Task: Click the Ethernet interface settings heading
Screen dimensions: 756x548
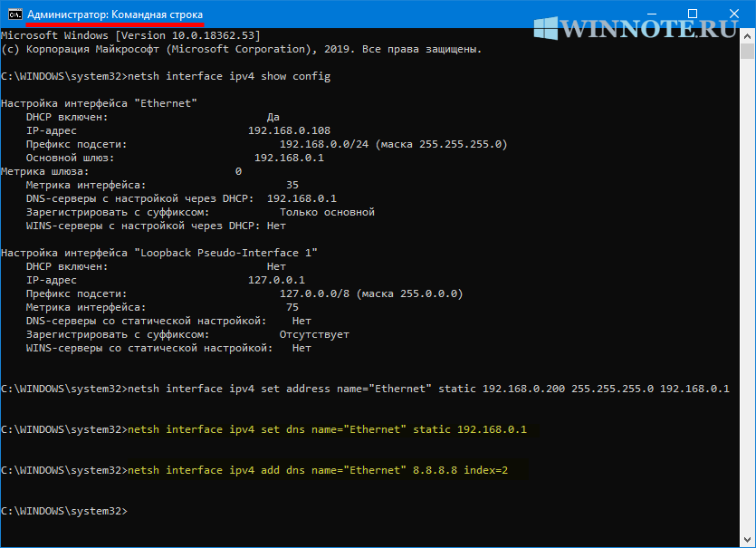Action: pyautogui.click(x=99, y=103)
